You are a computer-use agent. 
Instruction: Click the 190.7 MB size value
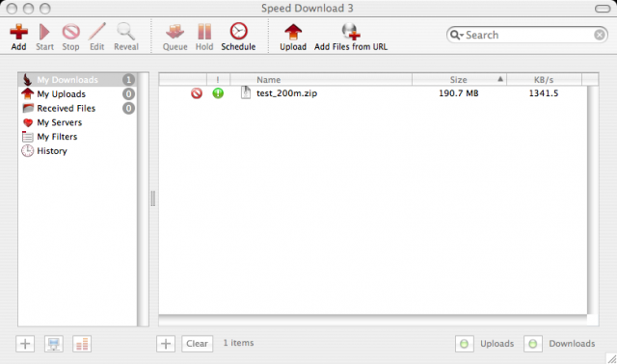[x=459, y=93]
